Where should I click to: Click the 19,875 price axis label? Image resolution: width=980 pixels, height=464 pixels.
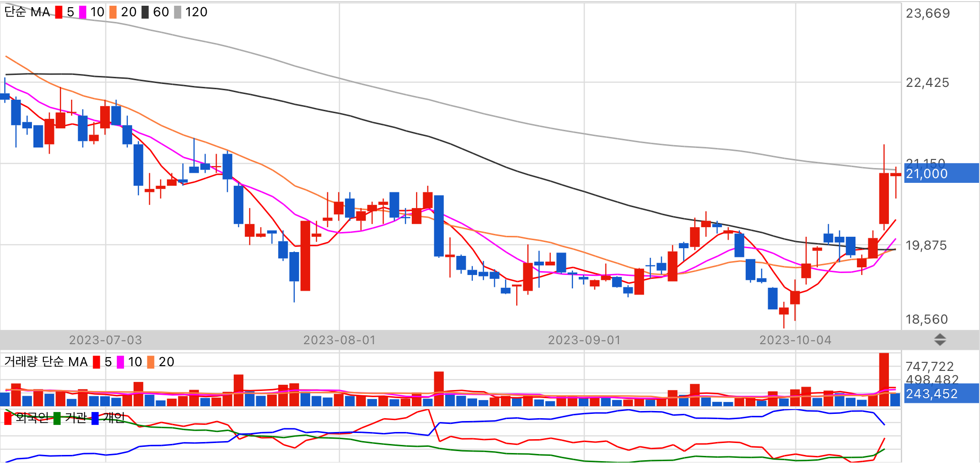pyautogui.click(x=926, y=245)
